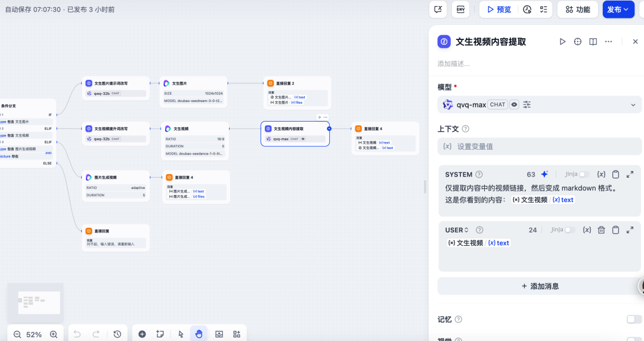Click the undo arrow in bottom toolbar
The width and height of the screenshot is (644, 341).
(x=77, y=334)
